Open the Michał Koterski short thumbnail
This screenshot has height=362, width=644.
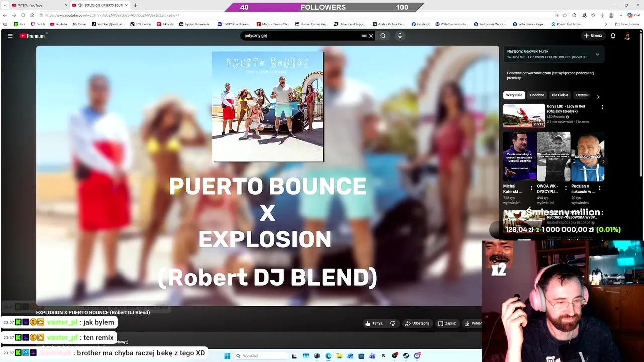coord(520,156)
